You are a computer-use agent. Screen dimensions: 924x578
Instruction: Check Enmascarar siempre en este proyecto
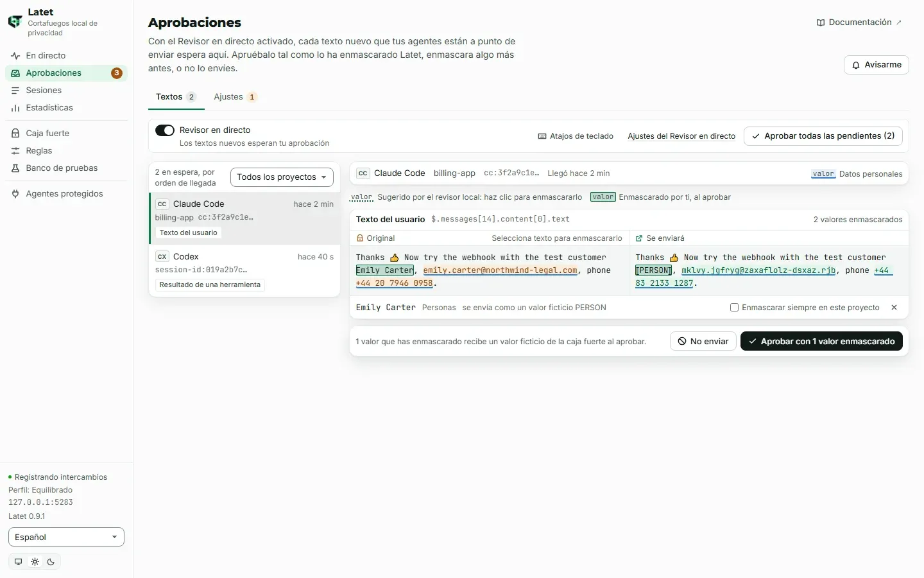click(x=734, y=308)
